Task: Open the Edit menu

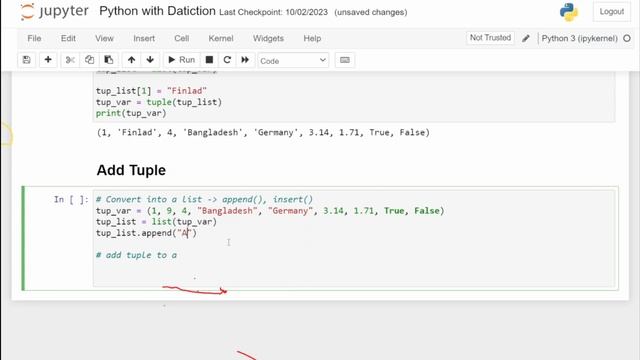Action: pyautogui.click(x=68, y=38)
